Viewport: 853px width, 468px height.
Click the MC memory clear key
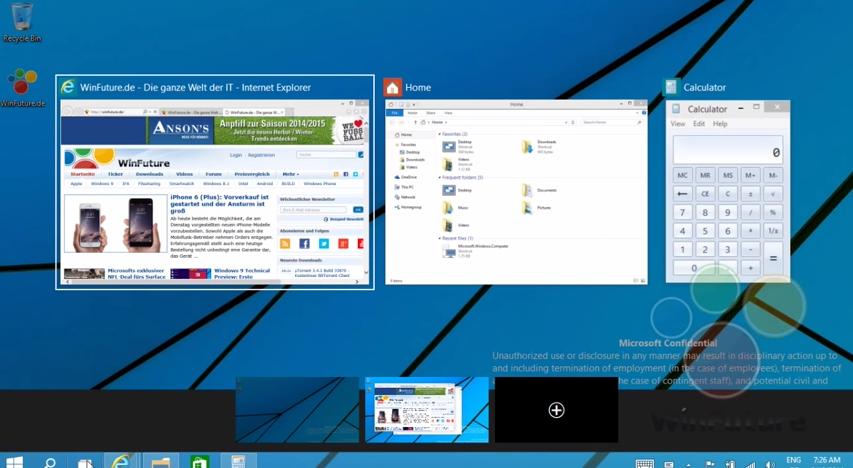point(682,175)
